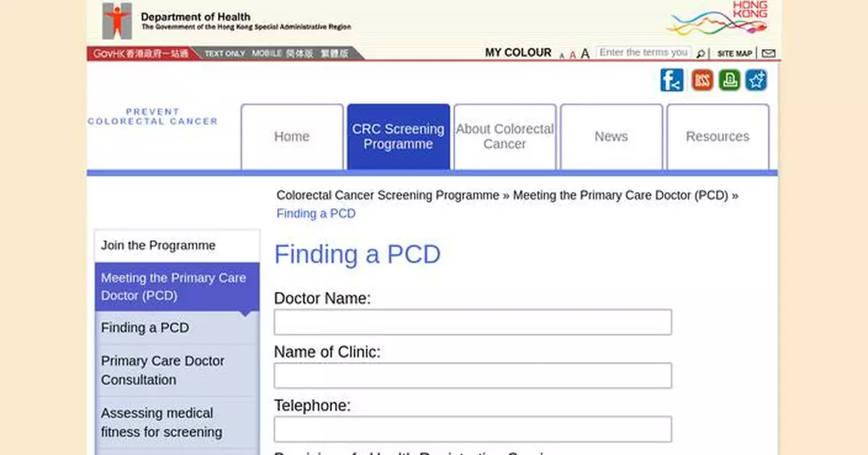
Task: Switch to TEXT ONLY mode
Action: tap(224, 53)
